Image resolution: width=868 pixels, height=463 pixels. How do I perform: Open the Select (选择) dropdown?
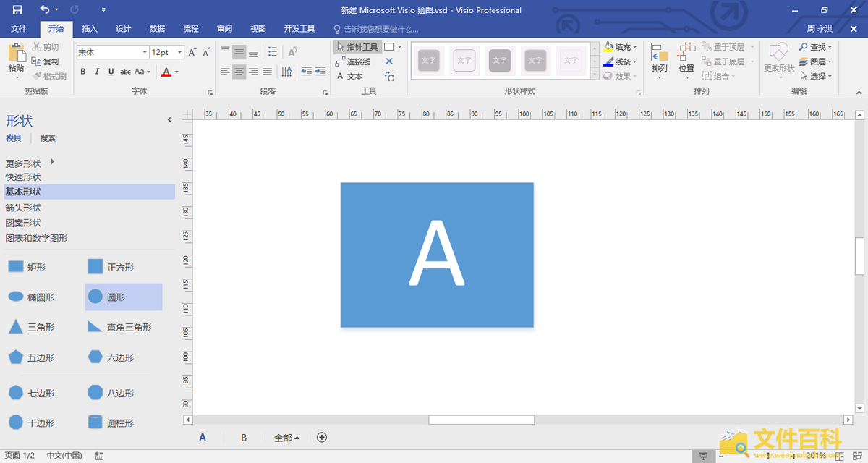(x=816, y=76)
